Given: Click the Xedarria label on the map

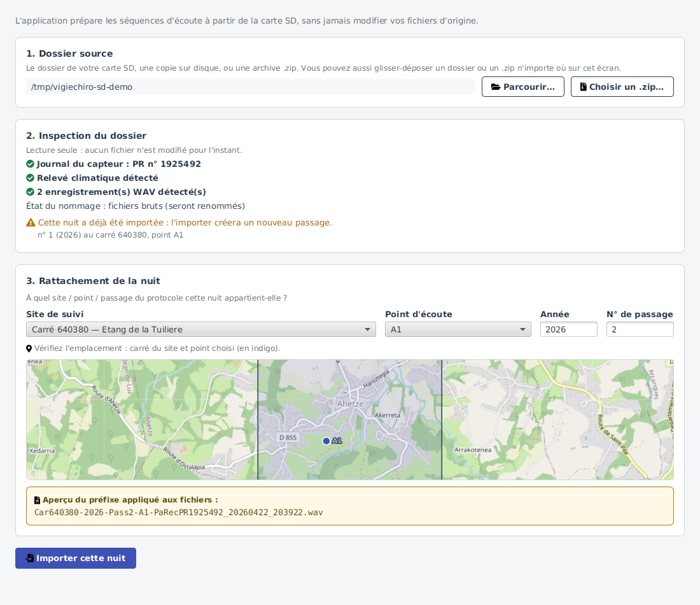Looking at the screenshot, I should pyautogui.click(x=42, y=451).
